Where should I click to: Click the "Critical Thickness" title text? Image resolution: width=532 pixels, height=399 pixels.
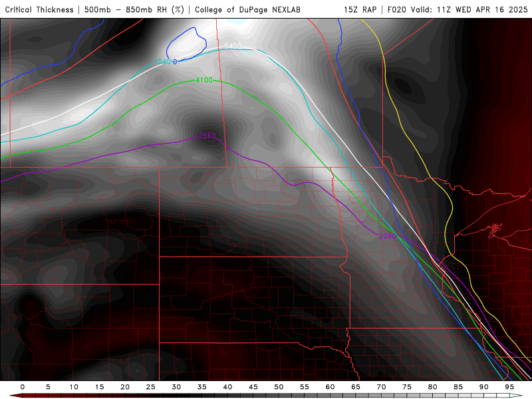[39, 9]
